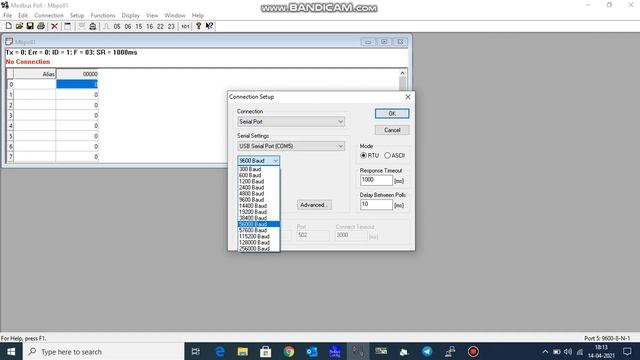Click the Alias column header

[35, 74]
